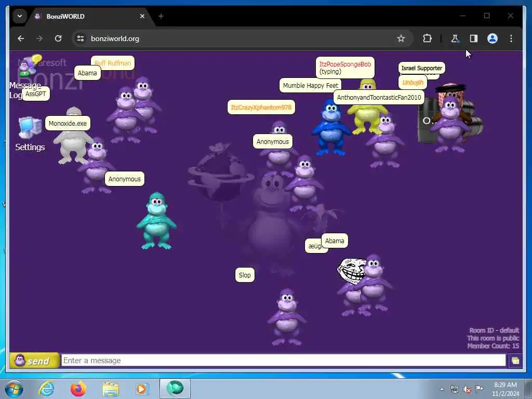Open Chrome's three-dot menu
This screenshot has height=399, width=532.
tap(511, 38)
